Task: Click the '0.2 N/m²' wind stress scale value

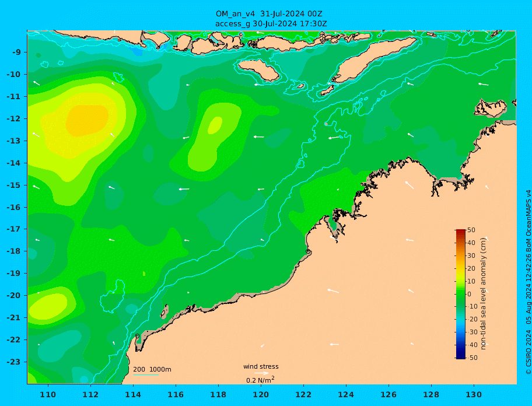Action: tap(260, 380)
